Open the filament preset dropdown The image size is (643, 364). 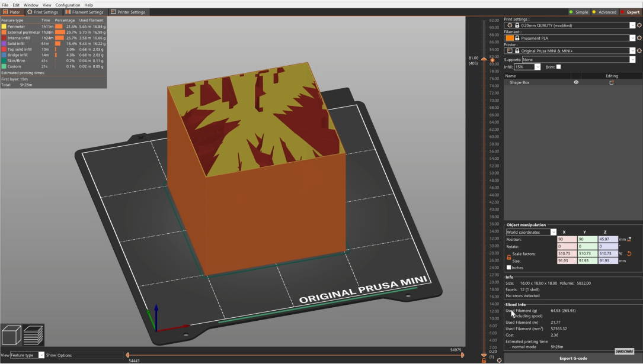click(x=632, y=38)
